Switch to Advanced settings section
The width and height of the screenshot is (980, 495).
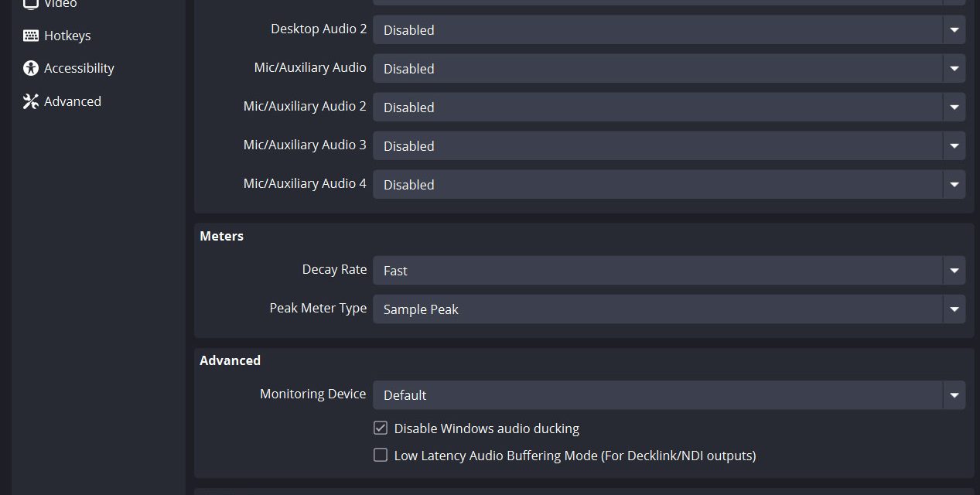tap(73, 101)
